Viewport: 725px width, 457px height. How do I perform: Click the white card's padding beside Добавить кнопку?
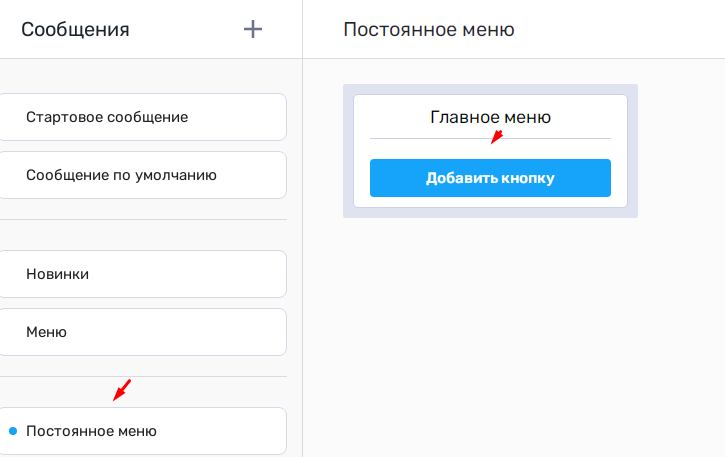tap(361, 178)
